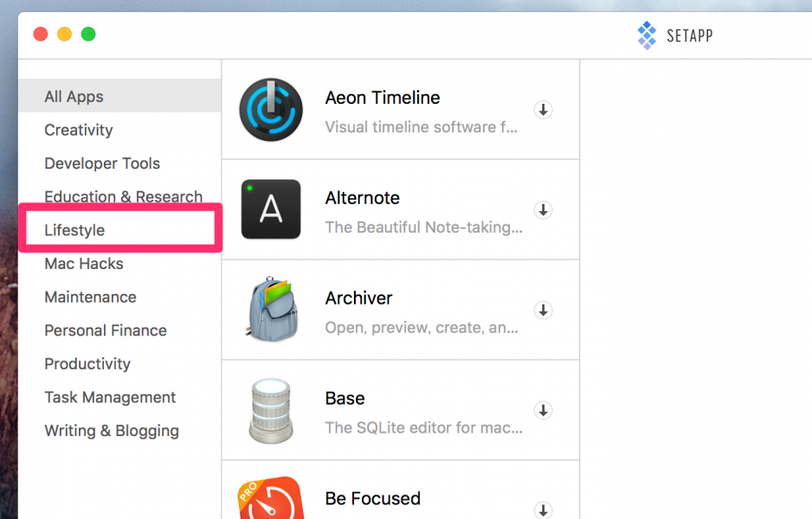Open the Creativity category
Viewport: 812px width, 519px height.
79,130
